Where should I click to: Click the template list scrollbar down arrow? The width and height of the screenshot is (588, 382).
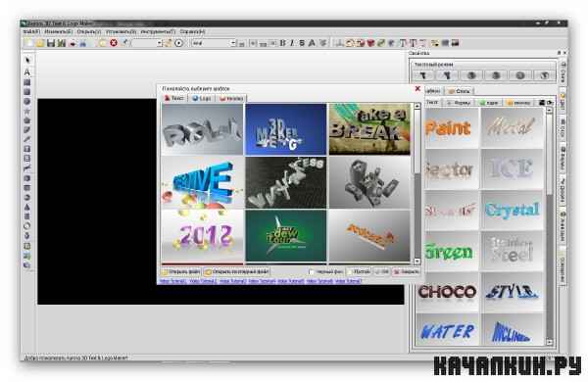coord(417,262)
